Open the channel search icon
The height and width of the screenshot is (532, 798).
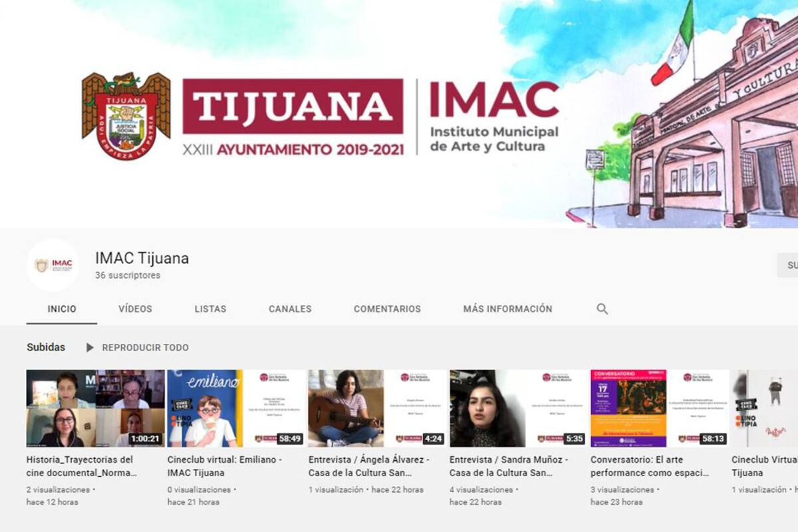coord(602,309)
